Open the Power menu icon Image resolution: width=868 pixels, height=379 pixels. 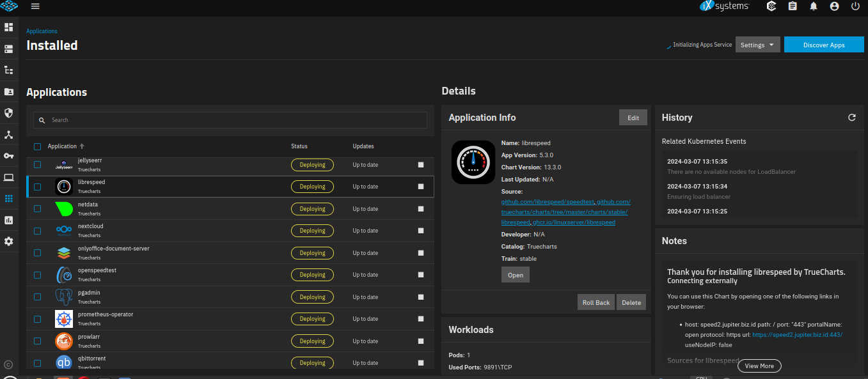point(855,6)
